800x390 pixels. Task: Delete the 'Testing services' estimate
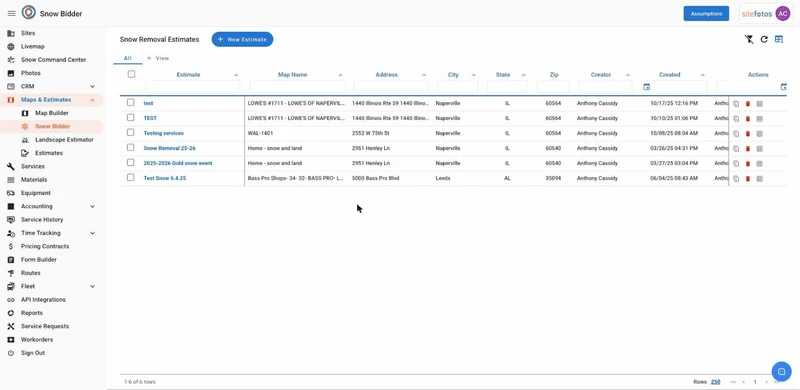click(748, 134)
